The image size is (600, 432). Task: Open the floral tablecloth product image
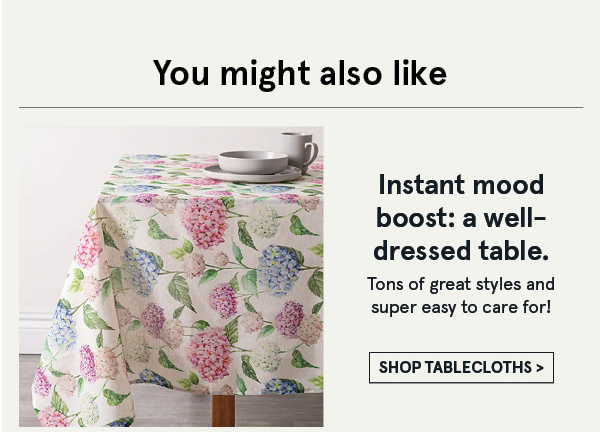coord(171,276)
